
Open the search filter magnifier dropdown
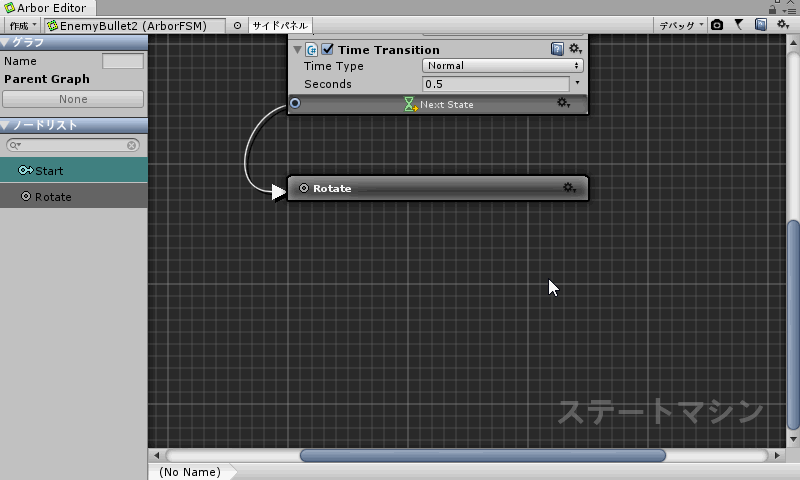click(15, 145)
